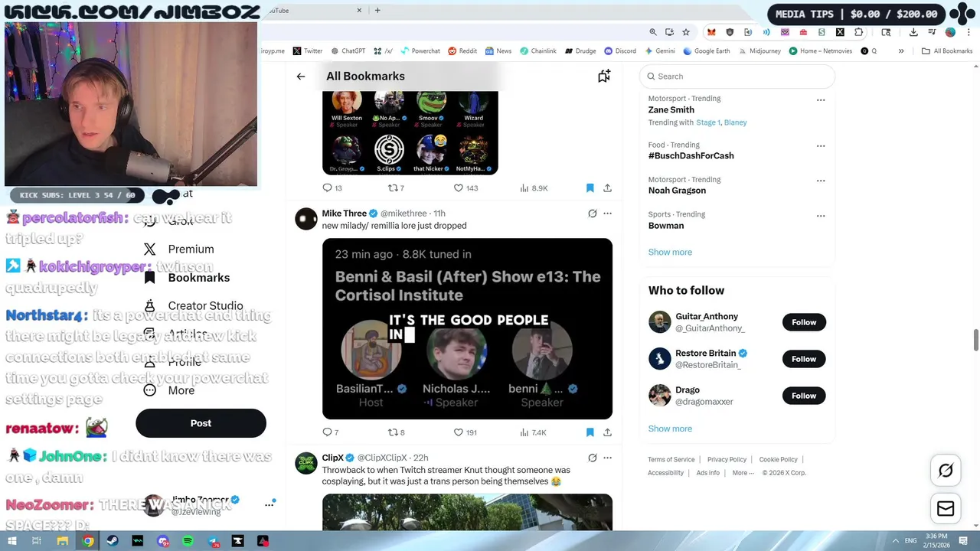Click the X search field
The image size is (980, 551).
737,77
